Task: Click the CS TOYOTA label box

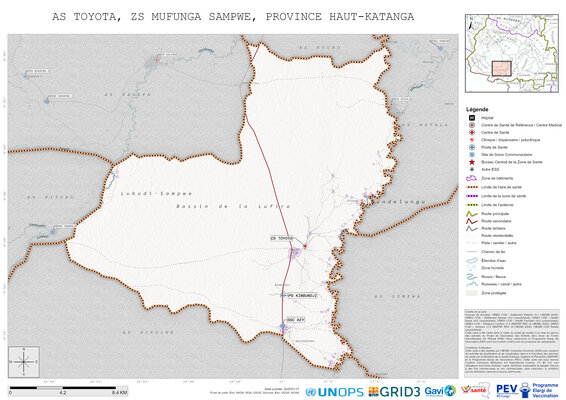Action: [x=282, y=239]
